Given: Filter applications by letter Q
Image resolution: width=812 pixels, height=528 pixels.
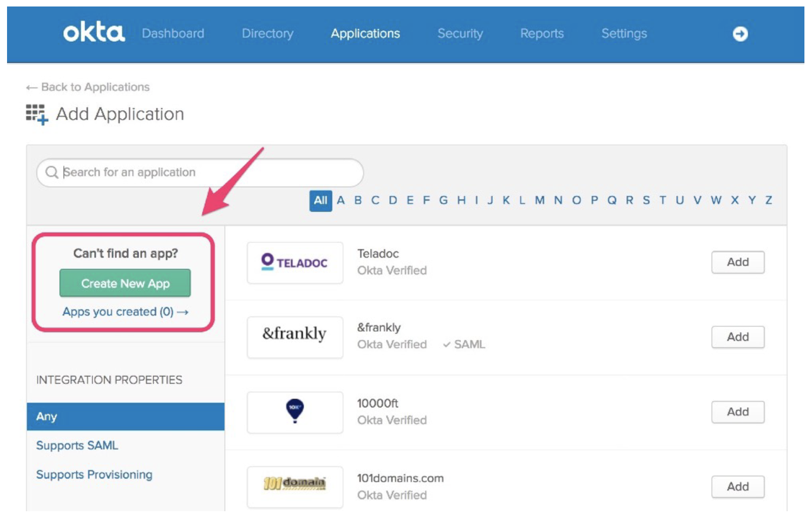Looking at the screenshot, I should click(612, 201).
